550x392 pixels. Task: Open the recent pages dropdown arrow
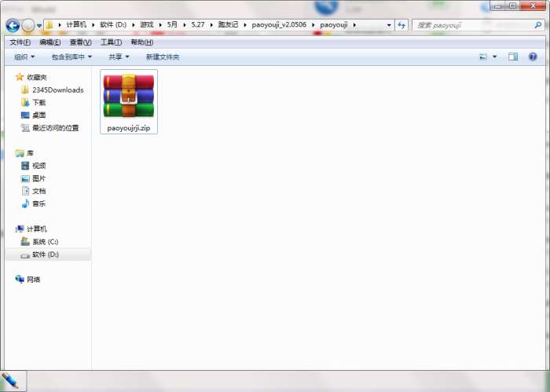[39, 26]
